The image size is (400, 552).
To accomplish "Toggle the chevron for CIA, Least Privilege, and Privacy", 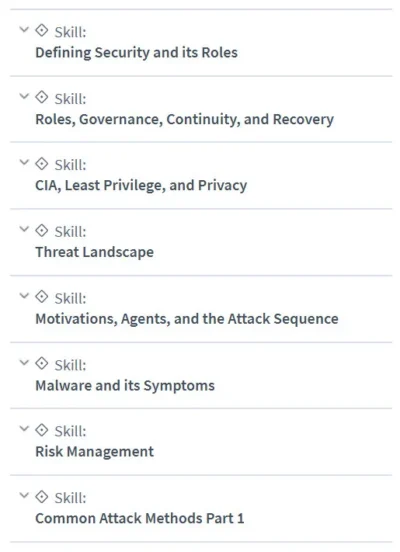I will coord(24,162).
